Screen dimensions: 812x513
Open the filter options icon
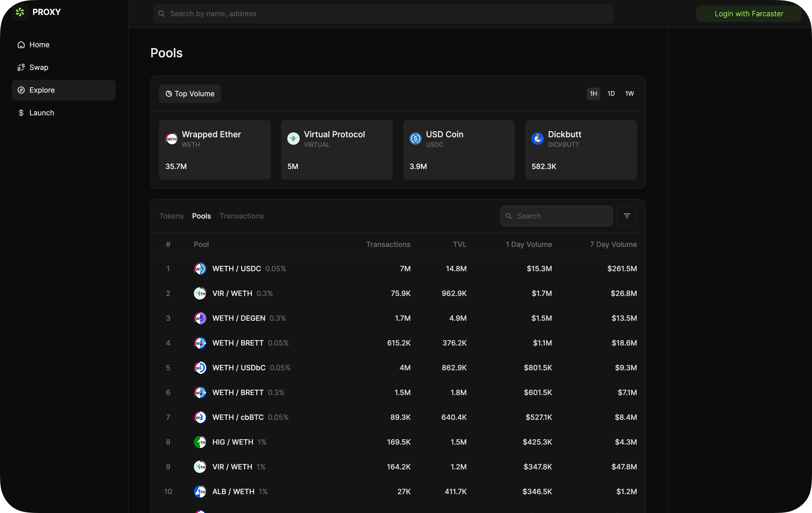coord(627,216)
